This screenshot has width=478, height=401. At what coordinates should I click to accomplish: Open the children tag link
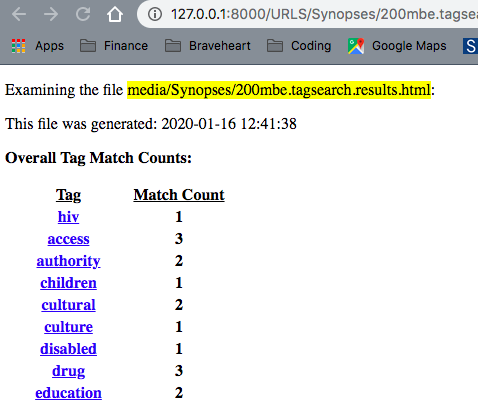[x=68, y=283]
